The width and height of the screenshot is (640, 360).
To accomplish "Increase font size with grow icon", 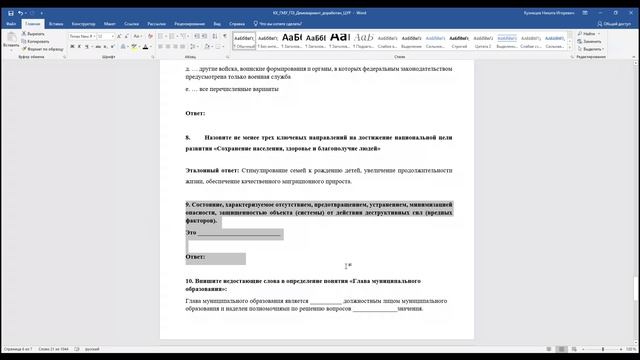I will (x=119, y=36).
